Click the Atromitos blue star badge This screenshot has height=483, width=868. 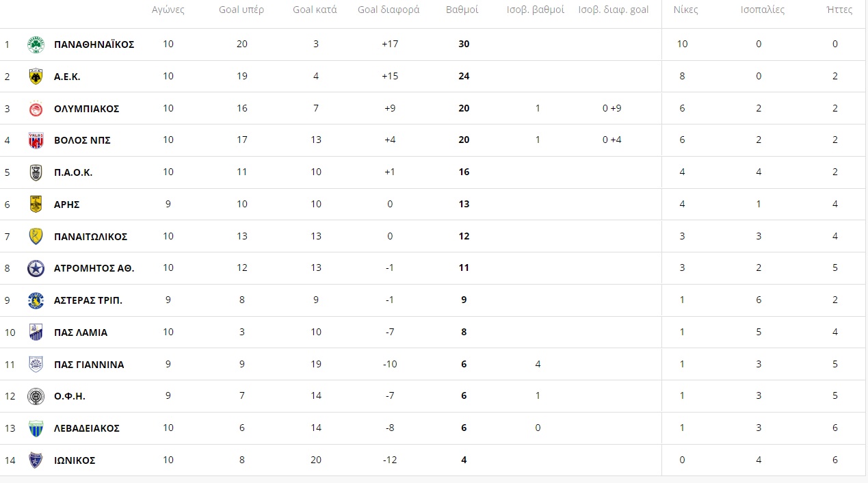click(x=36, y=268)
